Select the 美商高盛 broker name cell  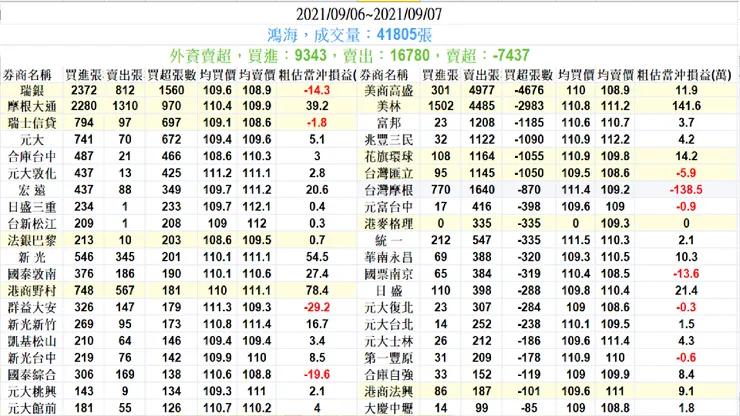tap(389, 90)
